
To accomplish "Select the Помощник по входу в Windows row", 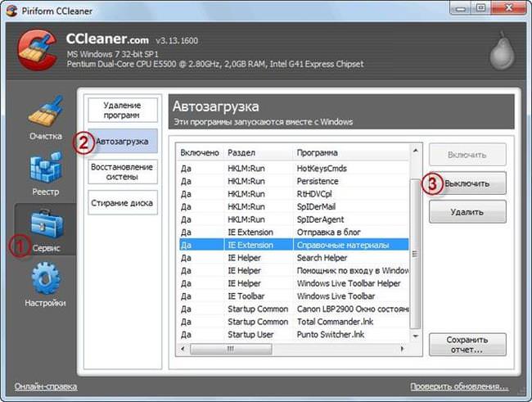I will [294, 271].
